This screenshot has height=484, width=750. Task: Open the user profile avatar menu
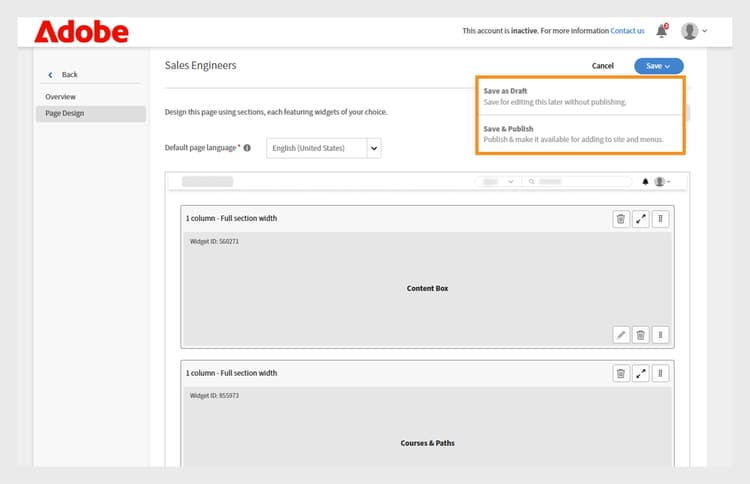click(691, 31)
